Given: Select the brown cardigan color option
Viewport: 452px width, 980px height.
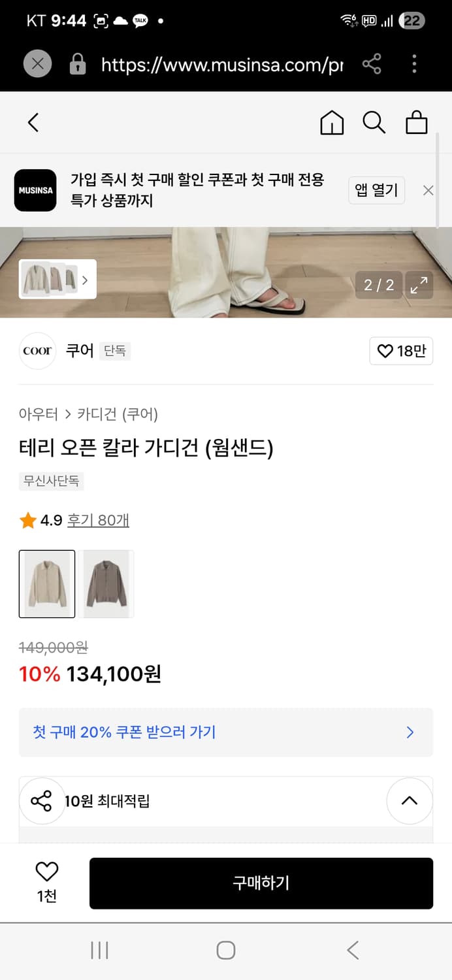Looking at the screenshot, I should 107,583.
